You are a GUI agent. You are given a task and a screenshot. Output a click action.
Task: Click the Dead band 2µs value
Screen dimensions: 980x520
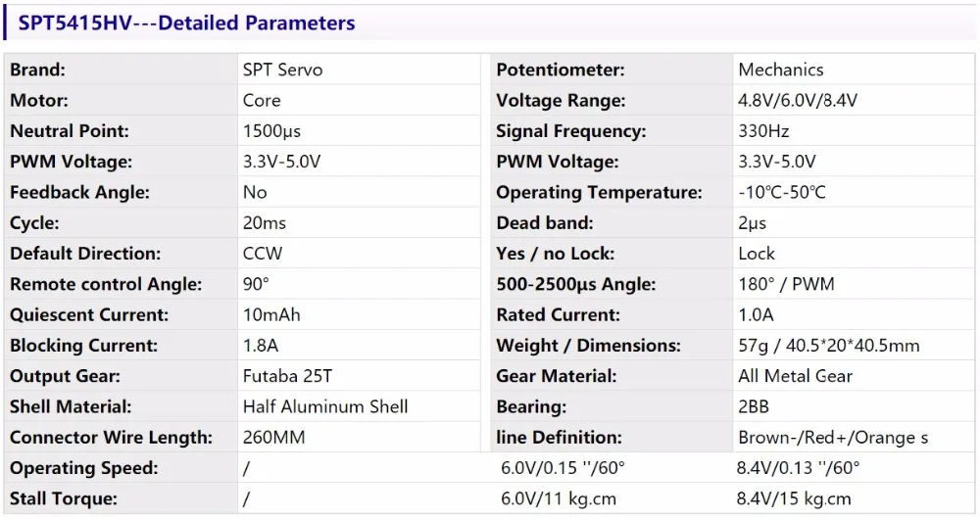(752, 223)
